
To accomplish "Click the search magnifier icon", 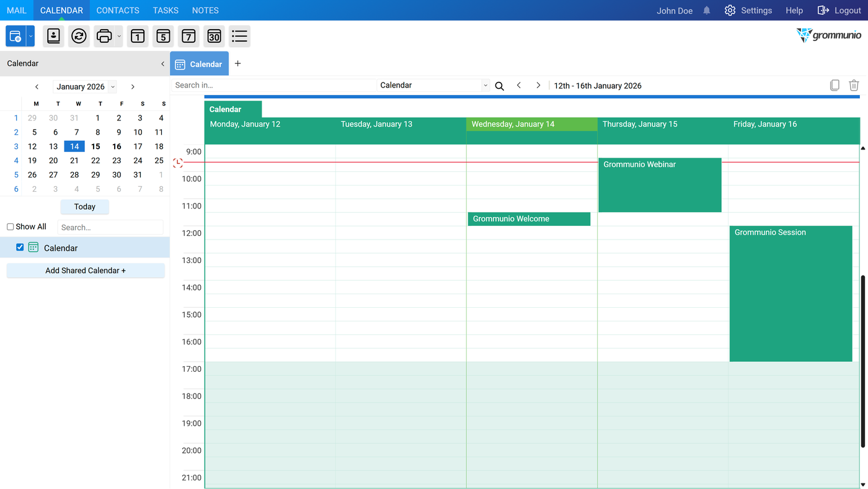I will (x=499, y=86).
